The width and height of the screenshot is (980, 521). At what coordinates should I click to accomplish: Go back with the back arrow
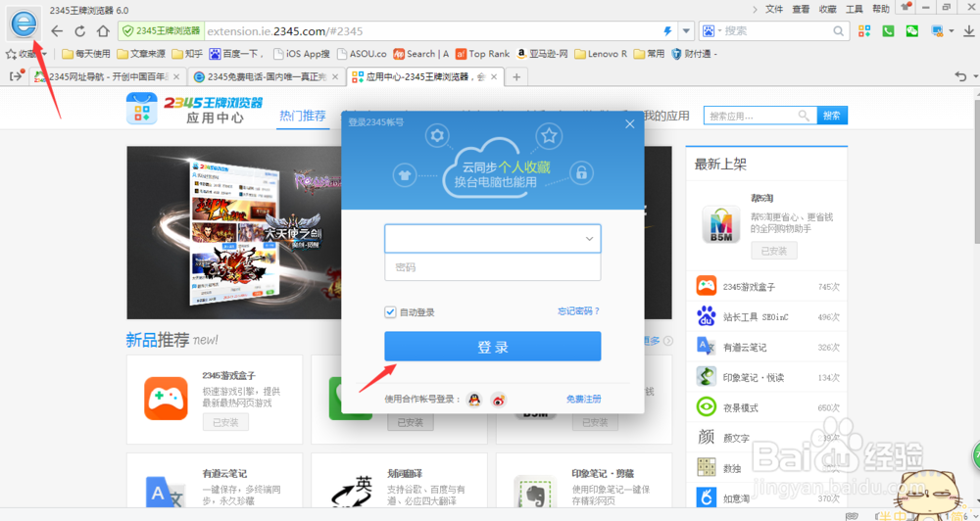(x=57, y=30)
